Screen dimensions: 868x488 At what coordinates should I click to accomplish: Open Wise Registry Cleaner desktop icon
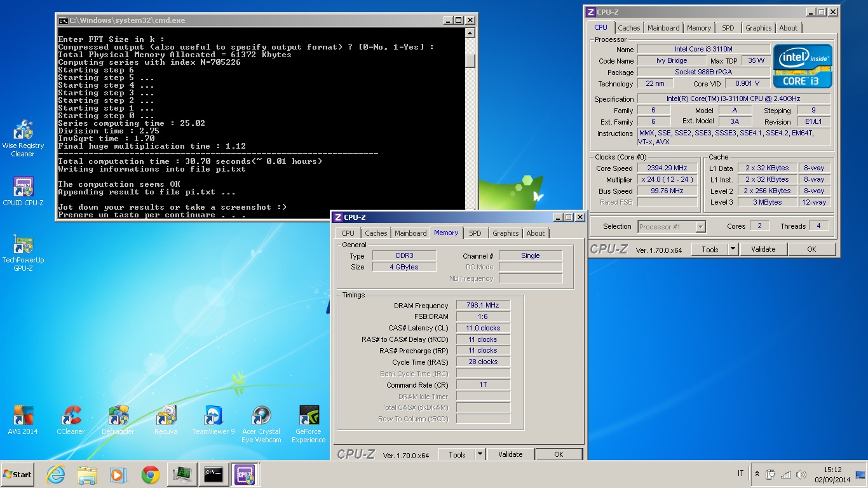pyautogui.click(x=23, y=138)
